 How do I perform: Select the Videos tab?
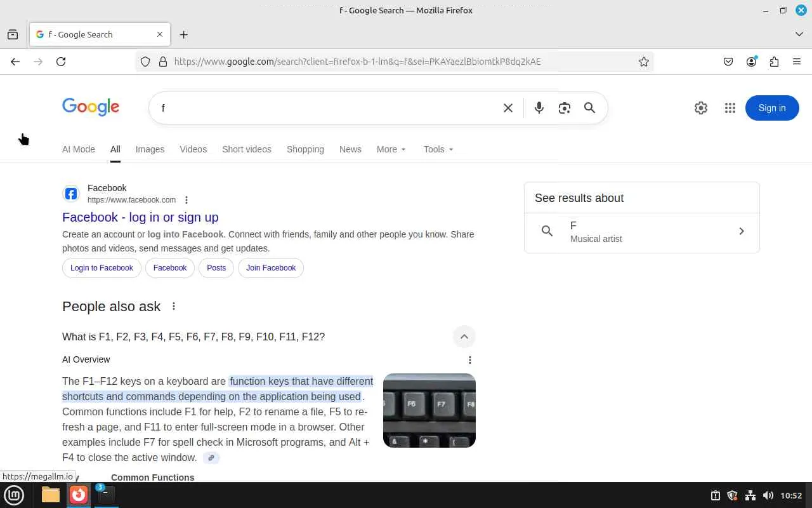coord(193,149)
